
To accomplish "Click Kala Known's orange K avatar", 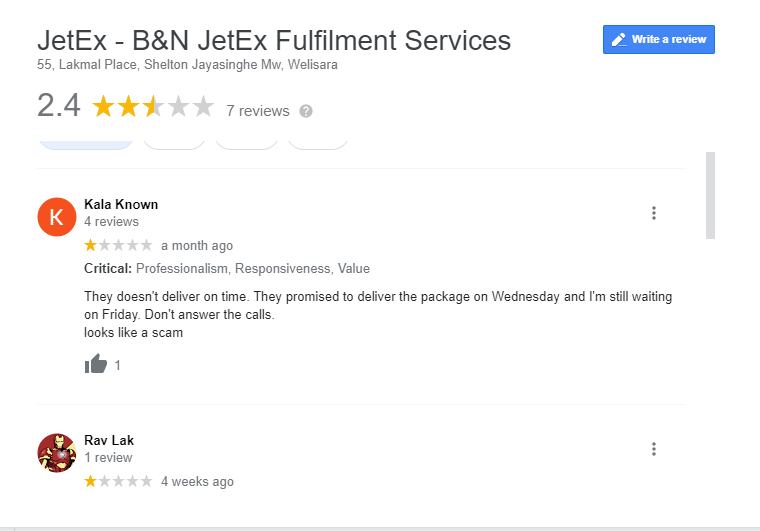I will [57, 217].
